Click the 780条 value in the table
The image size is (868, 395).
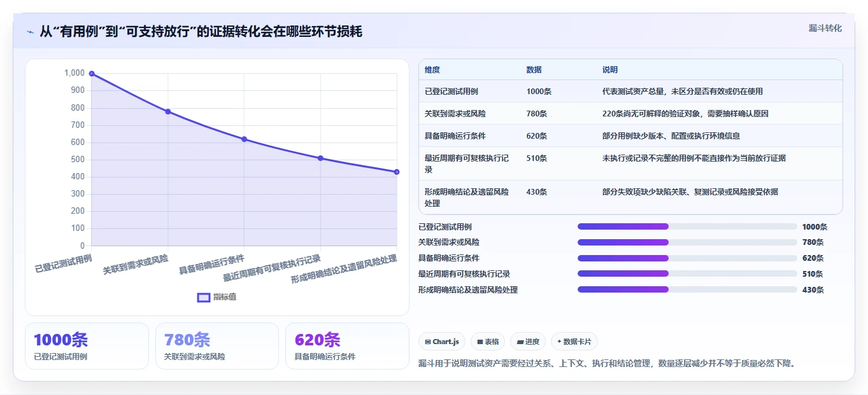point(537,114)
